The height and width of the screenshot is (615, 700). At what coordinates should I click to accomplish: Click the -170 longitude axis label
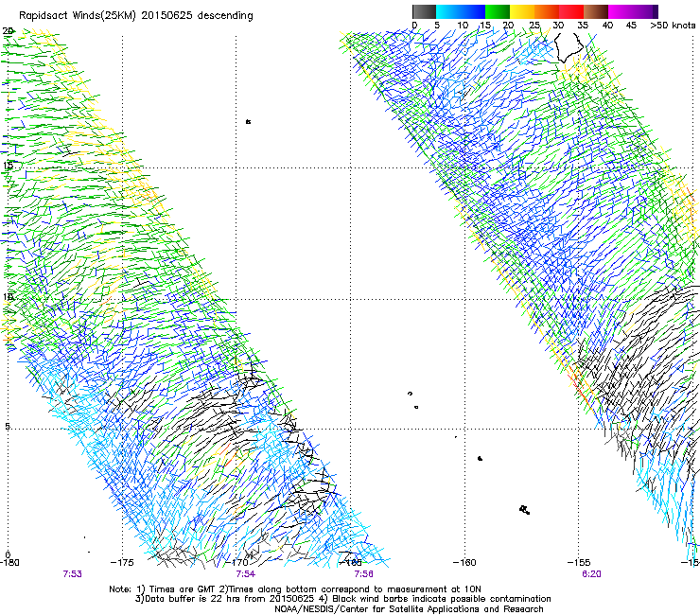coord(236,562)
